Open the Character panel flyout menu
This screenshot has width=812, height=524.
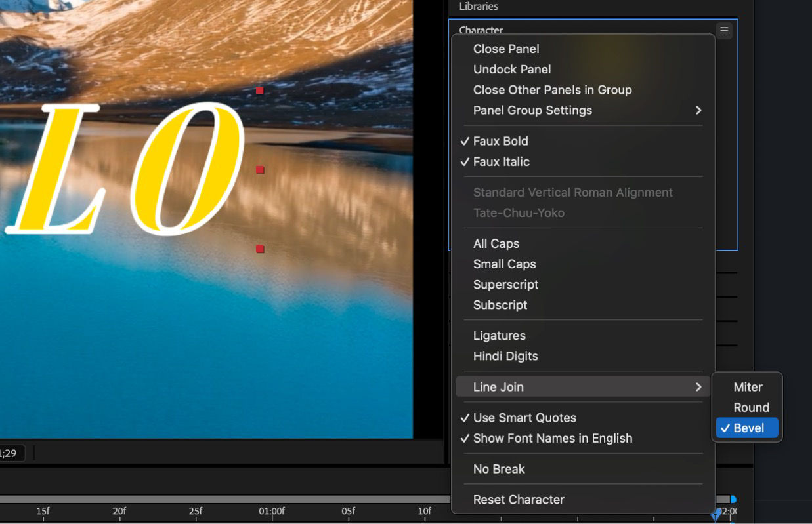coord(723,30)
